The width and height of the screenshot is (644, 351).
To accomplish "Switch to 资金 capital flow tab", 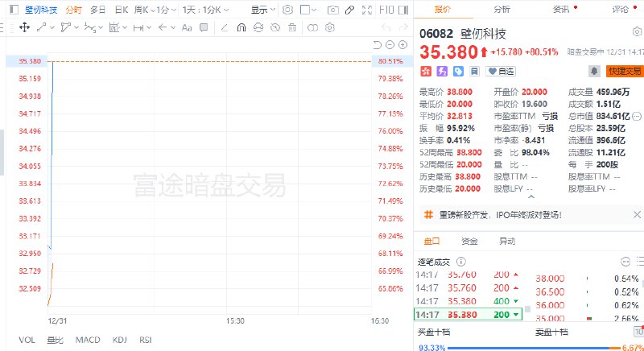I will tap(469, 241).
